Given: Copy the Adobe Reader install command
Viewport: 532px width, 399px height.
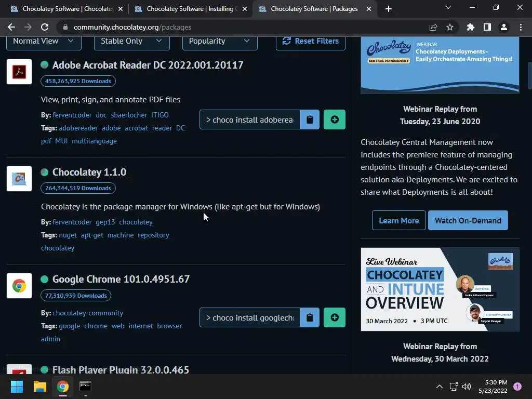Looking at the screenshot, I should [x=310, y=119].
